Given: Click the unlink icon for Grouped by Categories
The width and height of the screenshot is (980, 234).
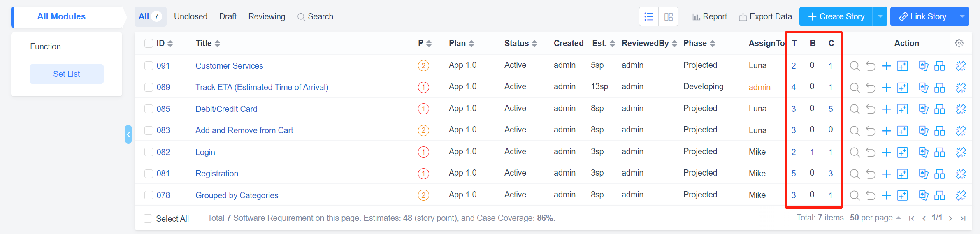Looking at the screenshot, I should click(961, 195).
